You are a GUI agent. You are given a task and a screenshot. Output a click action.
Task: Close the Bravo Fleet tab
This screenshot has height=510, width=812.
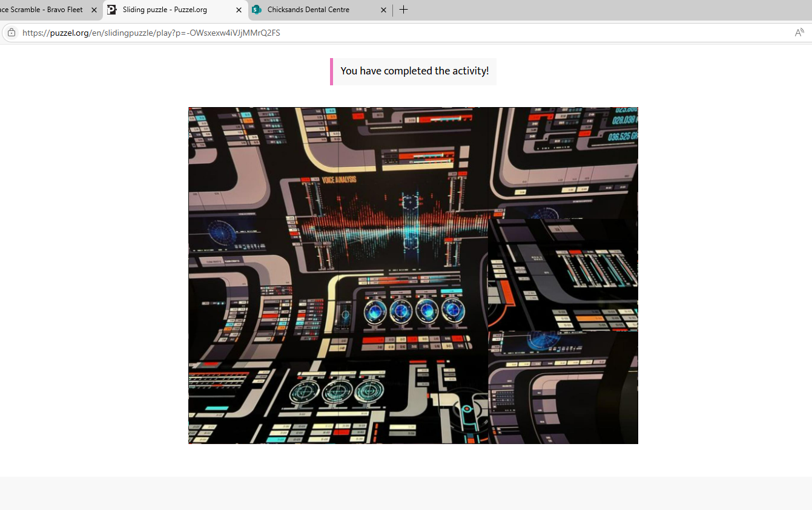94,10
